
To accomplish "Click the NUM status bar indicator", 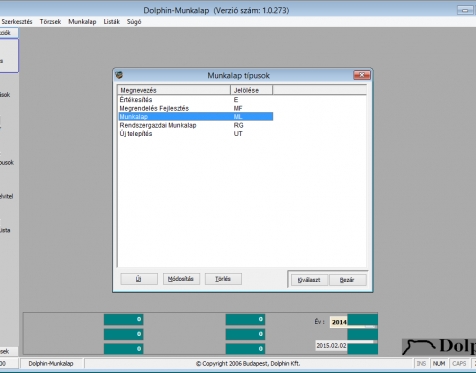I will coord(439,363).
